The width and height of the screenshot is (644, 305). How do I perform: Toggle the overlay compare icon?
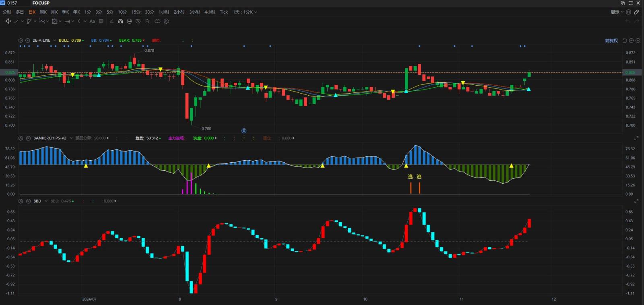click(157, 21)
